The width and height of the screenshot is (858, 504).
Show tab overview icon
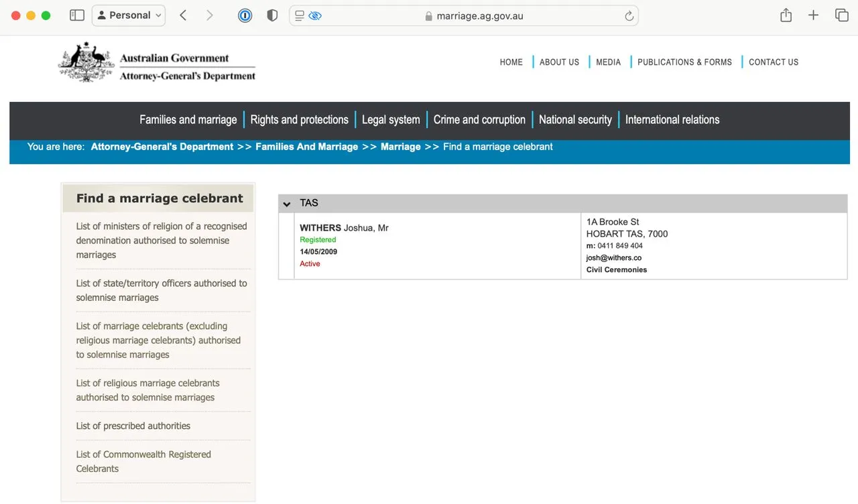tap(842, 15)
